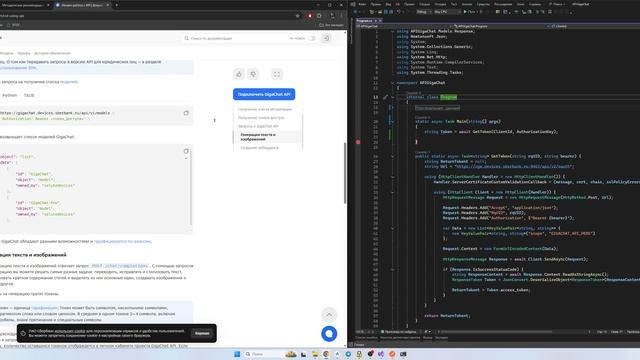Open the member navigation dropdown in editor
640x360 pixels.
tap(594, 26)
